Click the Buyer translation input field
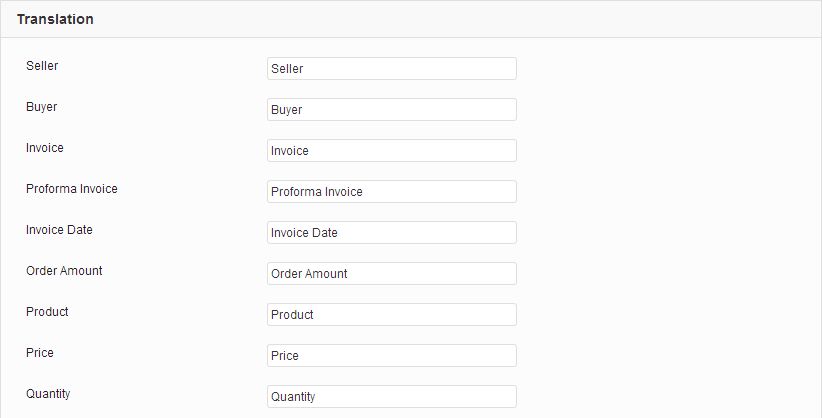 click(x=392, y=110)
